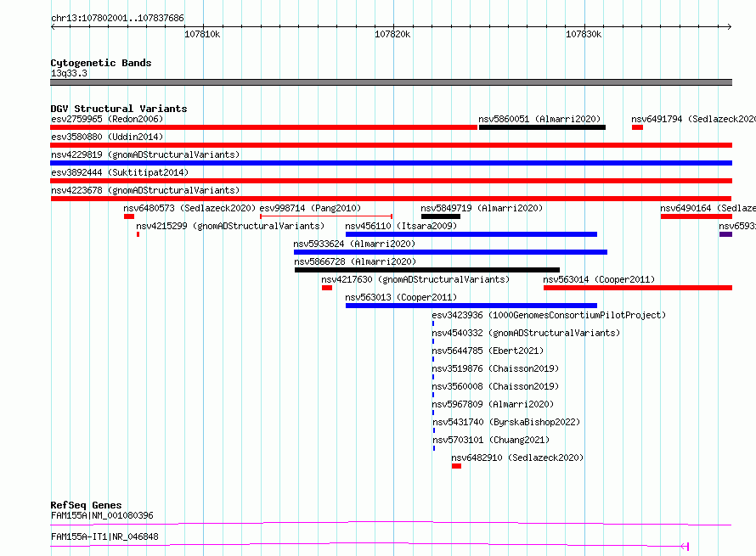This screenshot has height=556, width=756.
Task: Open nsv6490164 variant label
Action: pos(708,208)
